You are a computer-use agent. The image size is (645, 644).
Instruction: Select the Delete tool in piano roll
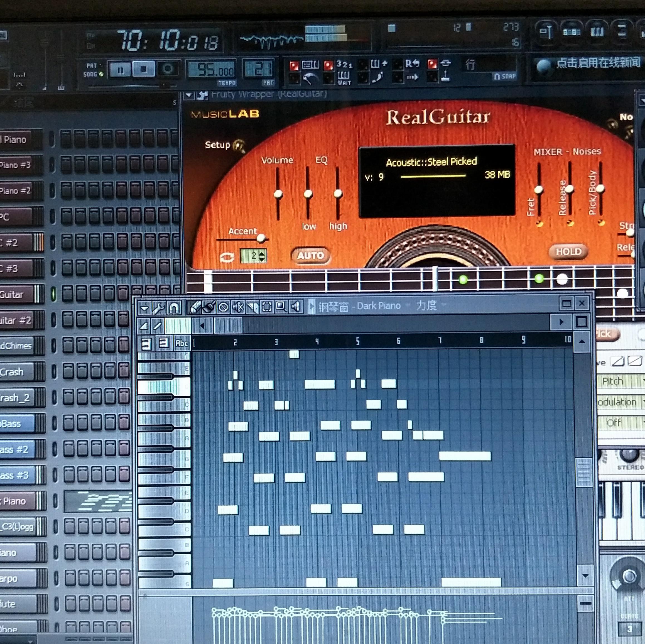[223, 307]
